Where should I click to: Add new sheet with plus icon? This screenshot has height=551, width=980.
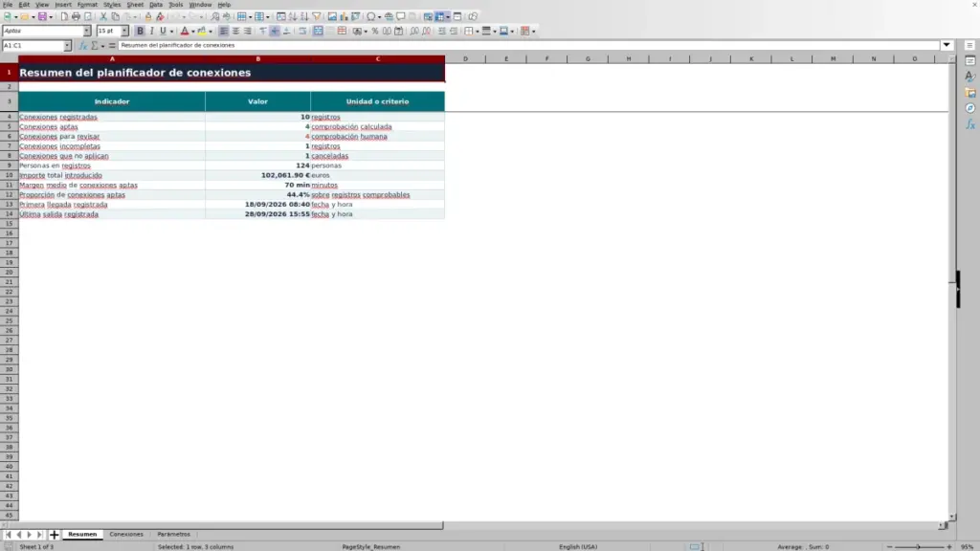tap(54, 534)
